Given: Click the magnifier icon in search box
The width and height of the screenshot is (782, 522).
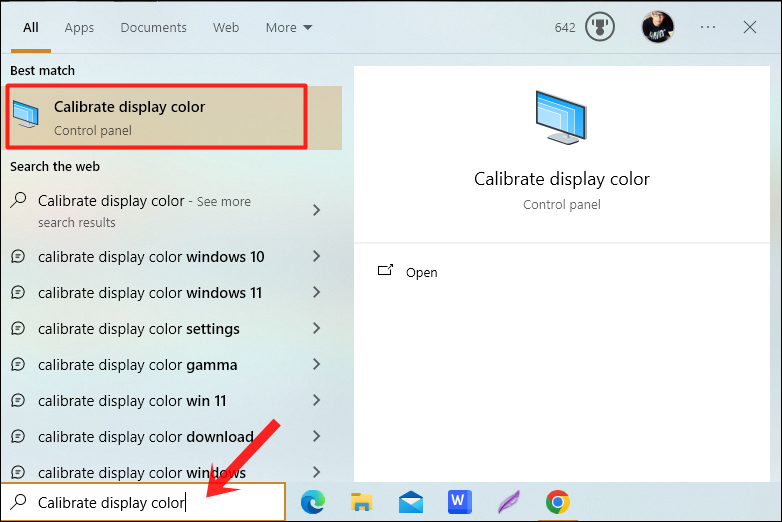Looking at the screenshot, I should click(x=18, y=502).
